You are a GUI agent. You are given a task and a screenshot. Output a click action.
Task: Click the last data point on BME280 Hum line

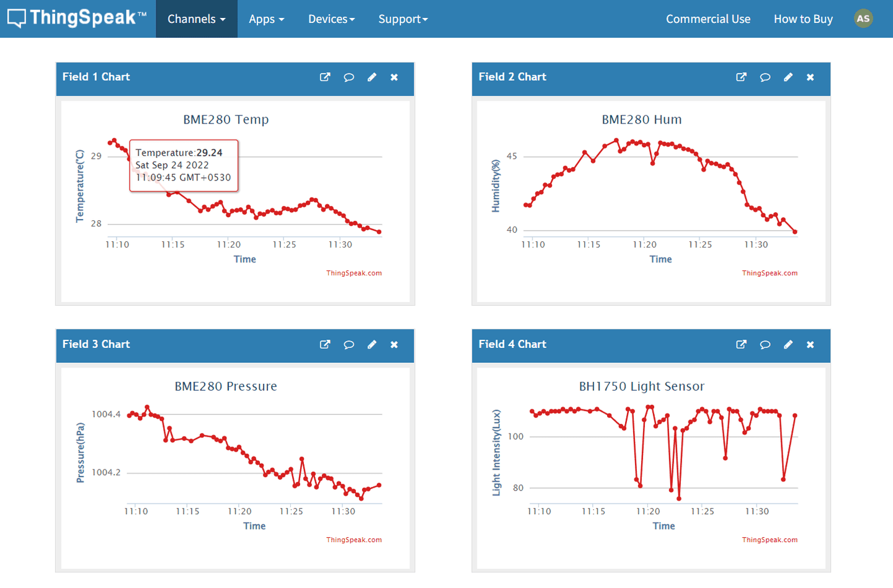point(795,232)
